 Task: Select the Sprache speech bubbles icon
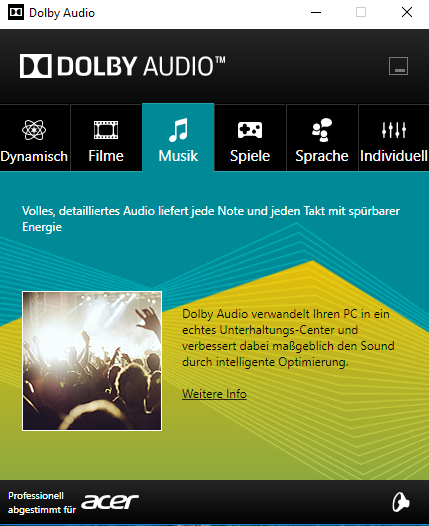click(x=322, y=130)
